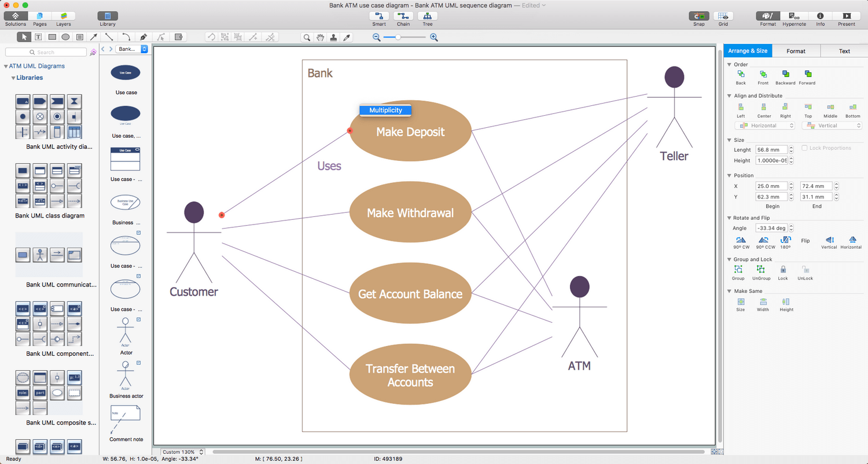
Task: Click the zoom out magnifier icon
Action: pos(376,37)
